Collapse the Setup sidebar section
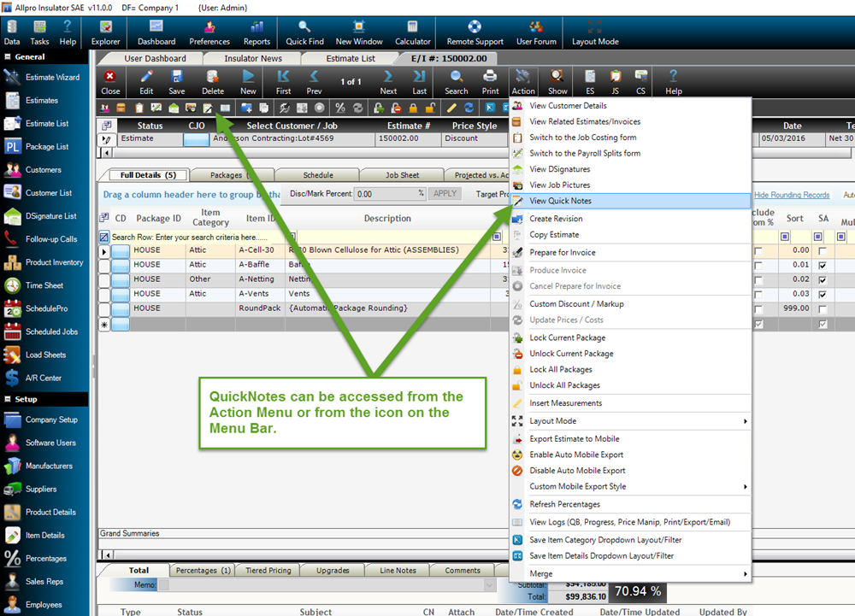The image size is (855, 616). pos(8,399)
